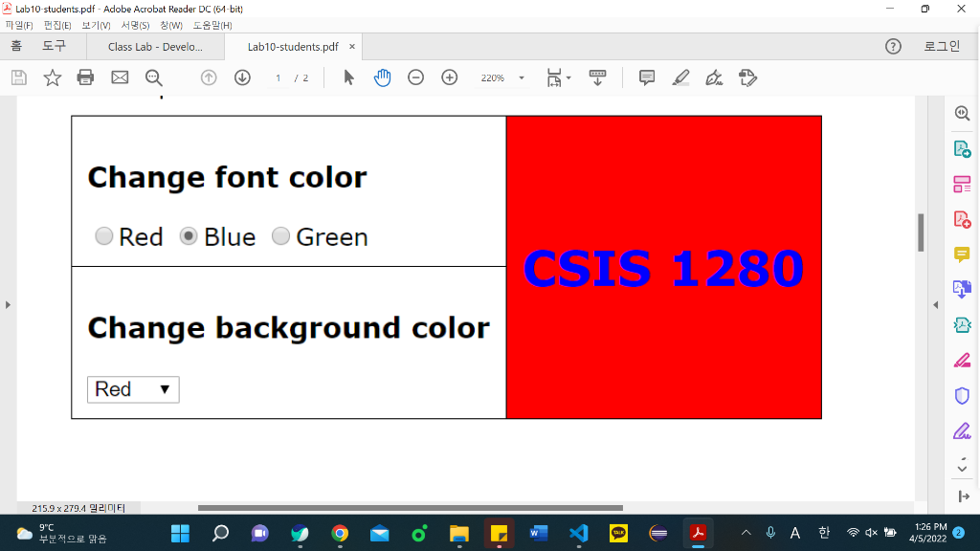Select the Green font color radio button
Viewport: 980px width, 551px height.
[280, 236]
